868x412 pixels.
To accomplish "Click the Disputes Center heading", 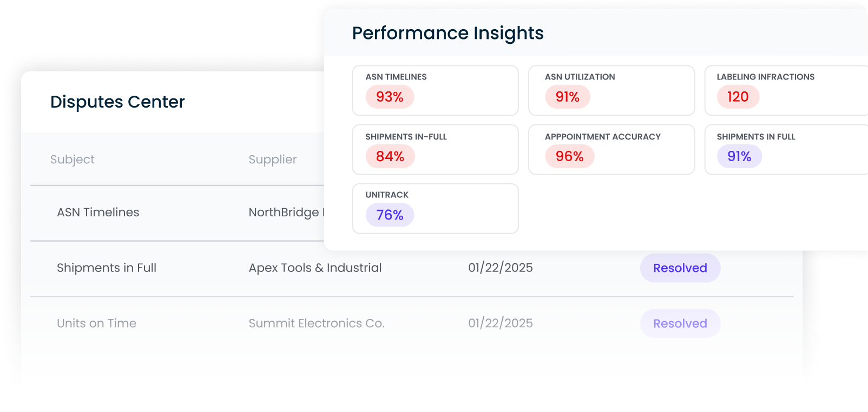I will tap(117, 102).
